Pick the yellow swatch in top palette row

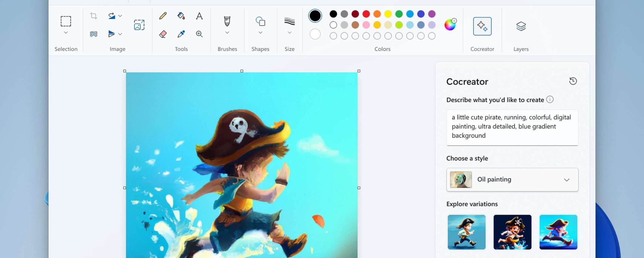[x=388, y=14]
